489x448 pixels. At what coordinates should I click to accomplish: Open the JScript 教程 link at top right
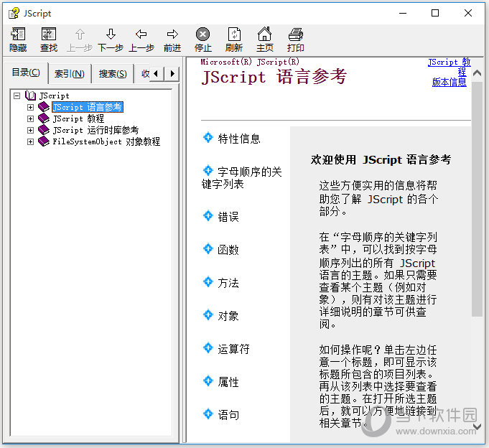tap(450, 67)
